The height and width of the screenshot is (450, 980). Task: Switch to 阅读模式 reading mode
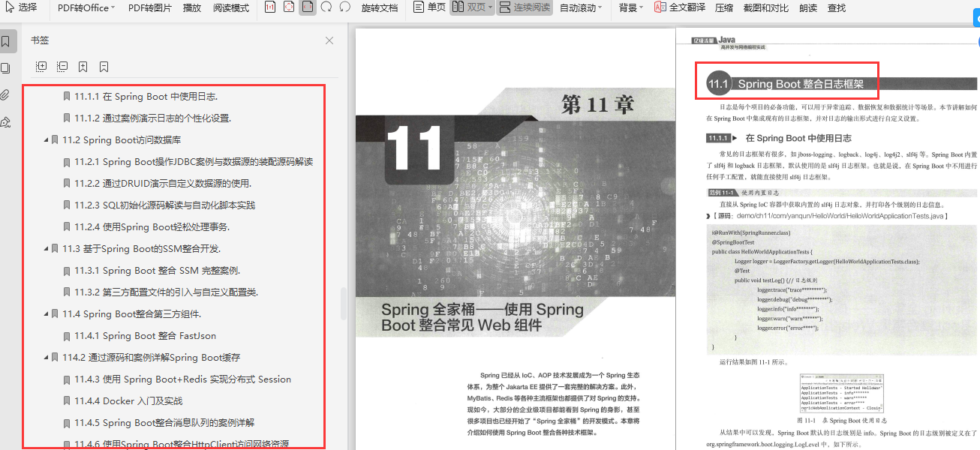231,7
